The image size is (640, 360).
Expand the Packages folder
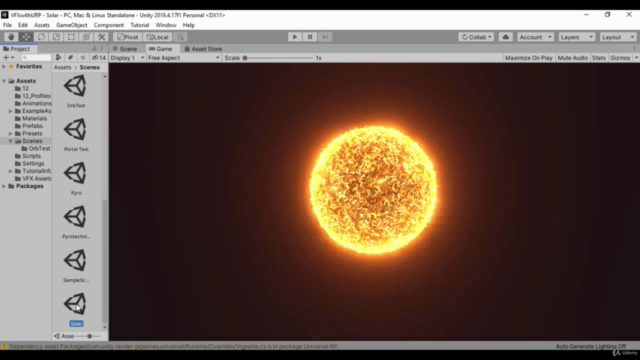point(4,186)
